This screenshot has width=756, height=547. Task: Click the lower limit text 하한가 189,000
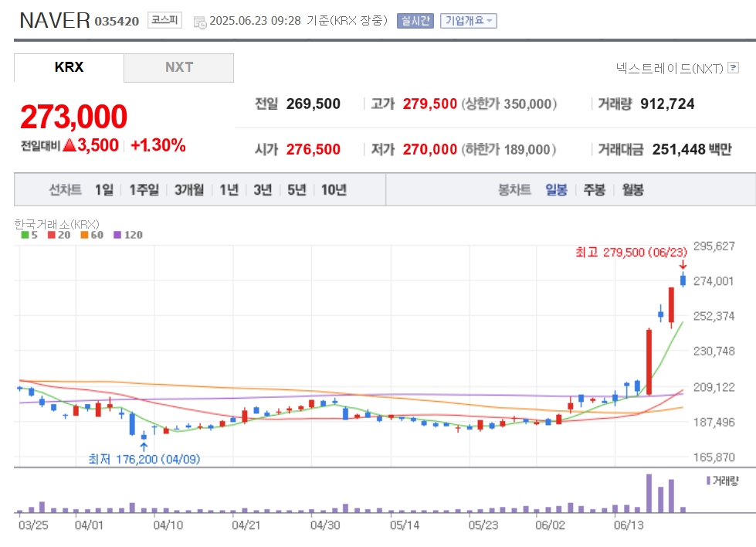(509, 150)
